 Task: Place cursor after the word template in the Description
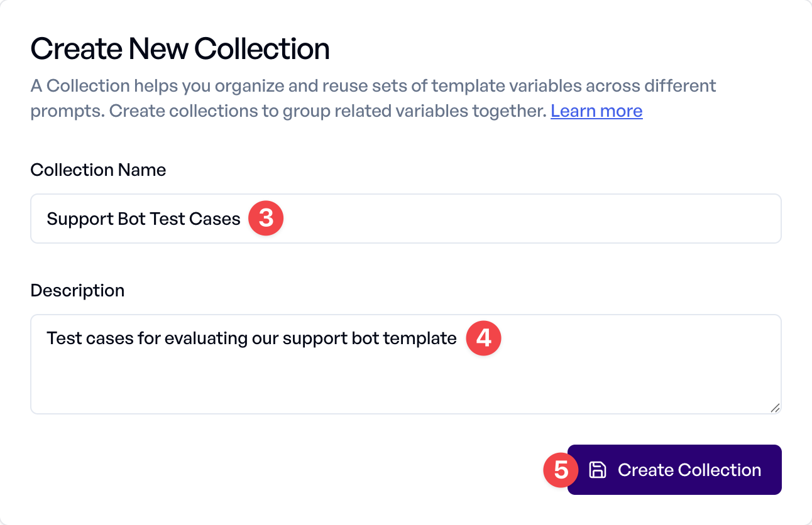[458, 338]
